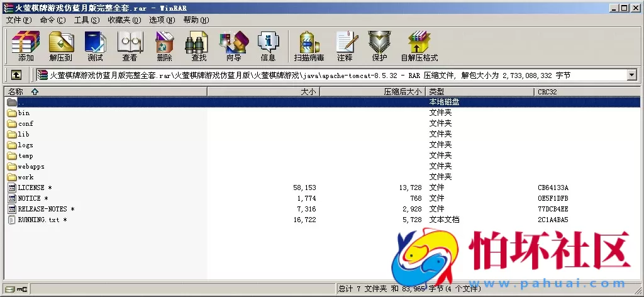Open the 命令(C) menu
Screen dimensions: 644x297
pos(53,20)
